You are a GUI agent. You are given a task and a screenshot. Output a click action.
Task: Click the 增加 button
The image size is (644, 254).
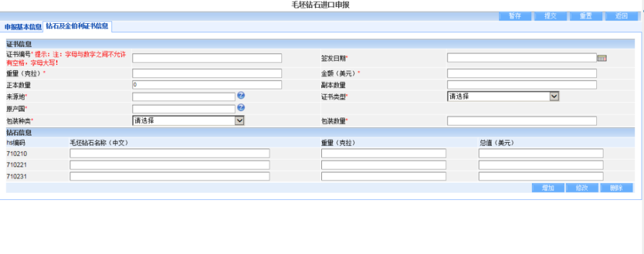tap(548, 188)
